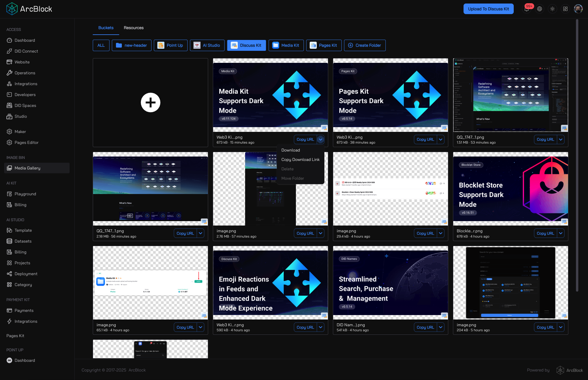Click the Create Folder button
588x380 pixels.
[x=365, y=45]
